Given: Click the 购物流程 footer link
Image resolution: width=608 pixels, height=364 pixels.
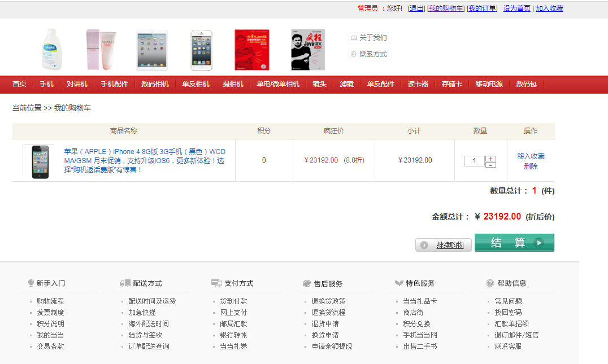Looking at the screenshot, I should (x=50, y=301).
